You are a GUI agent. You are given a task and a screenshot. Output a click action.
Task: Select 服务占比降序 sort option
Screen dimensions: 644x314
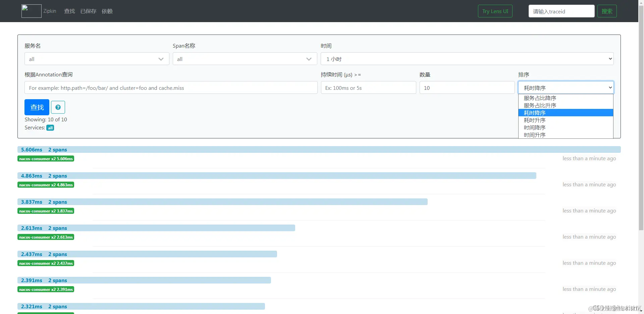point(566,98)
